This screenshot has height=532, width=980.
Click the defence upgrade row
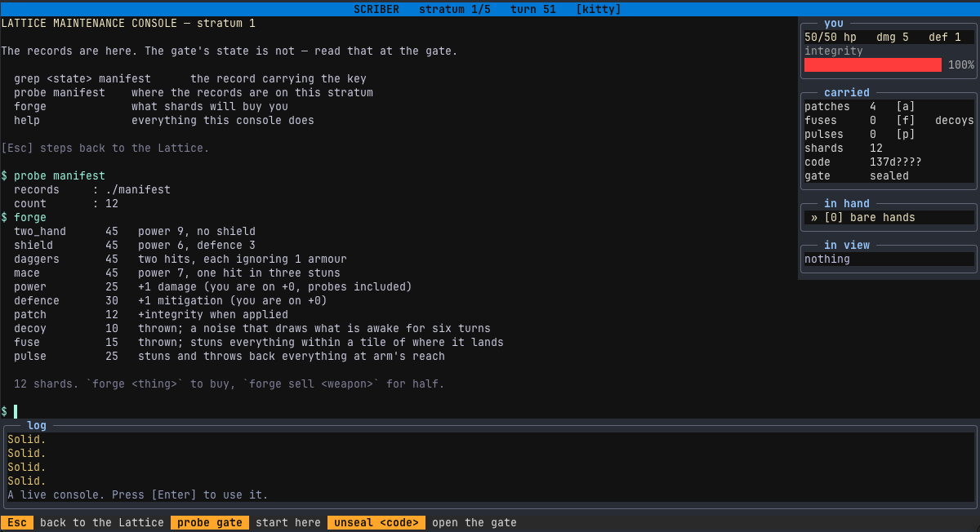171,300
